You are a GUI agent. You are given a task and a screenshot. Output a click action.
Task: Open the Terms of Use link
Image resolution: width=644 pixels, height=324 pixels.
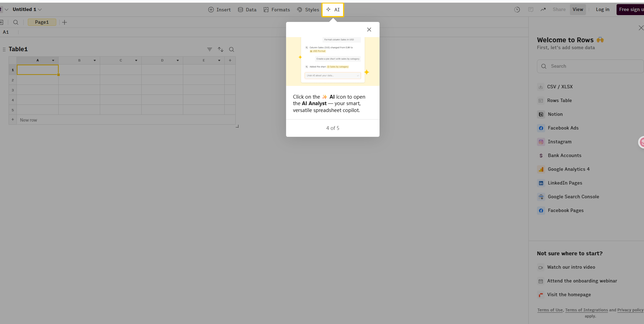point(550,310)
